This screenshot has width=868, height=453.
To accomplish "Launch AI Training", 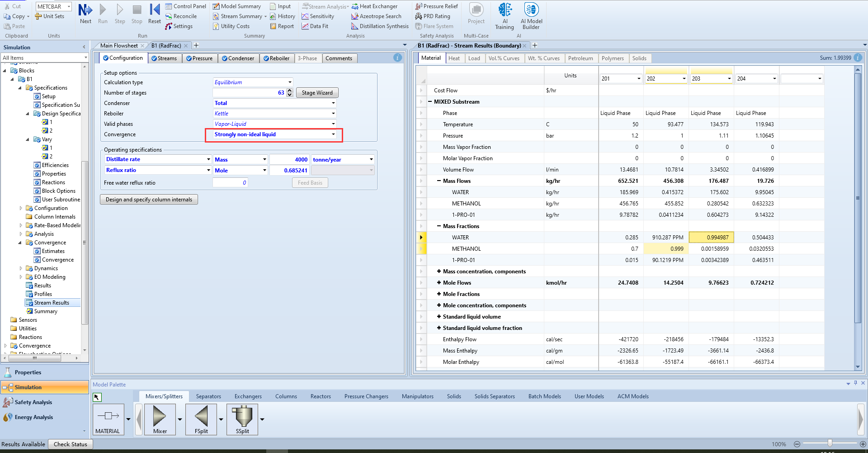I will click(505, 16).
